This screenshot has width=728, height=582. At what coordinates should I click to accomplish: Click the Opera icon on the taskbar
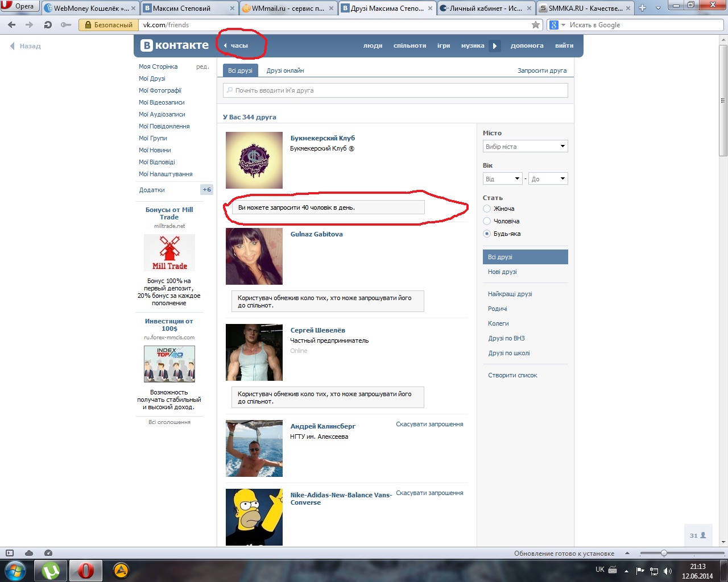(x=85, y=570)
